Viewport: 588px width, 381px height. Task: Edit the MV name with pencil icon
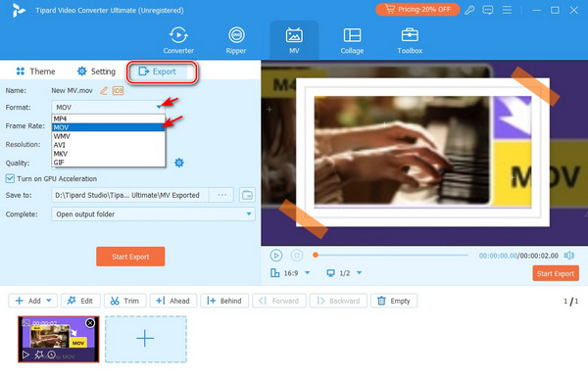[104, 91]
